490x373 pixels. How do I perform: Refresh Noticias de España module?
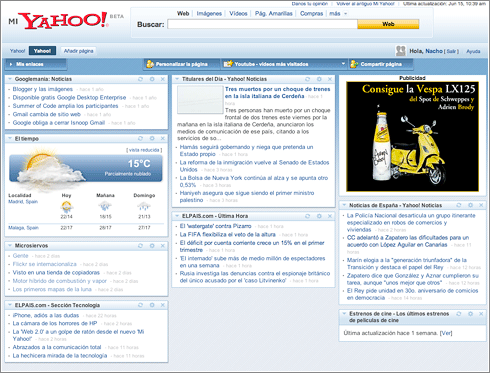click(x=459, y=205)
